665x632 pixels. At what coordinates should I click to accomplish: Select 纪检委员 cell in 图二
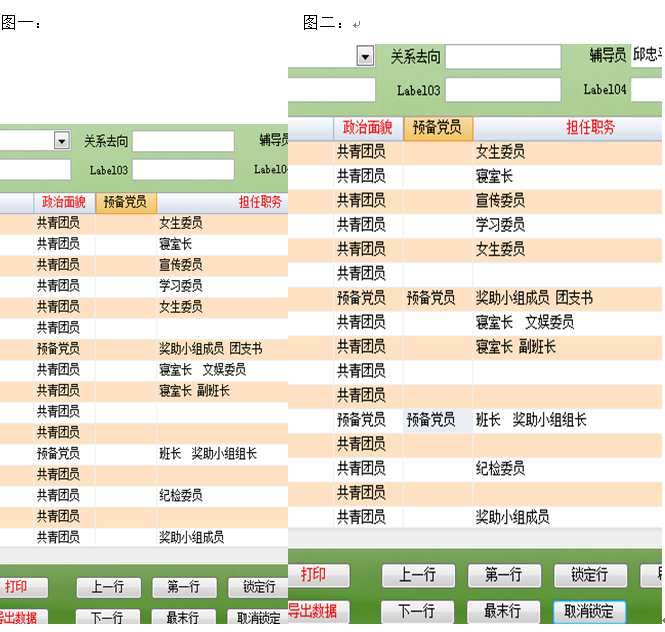(567, 469)
